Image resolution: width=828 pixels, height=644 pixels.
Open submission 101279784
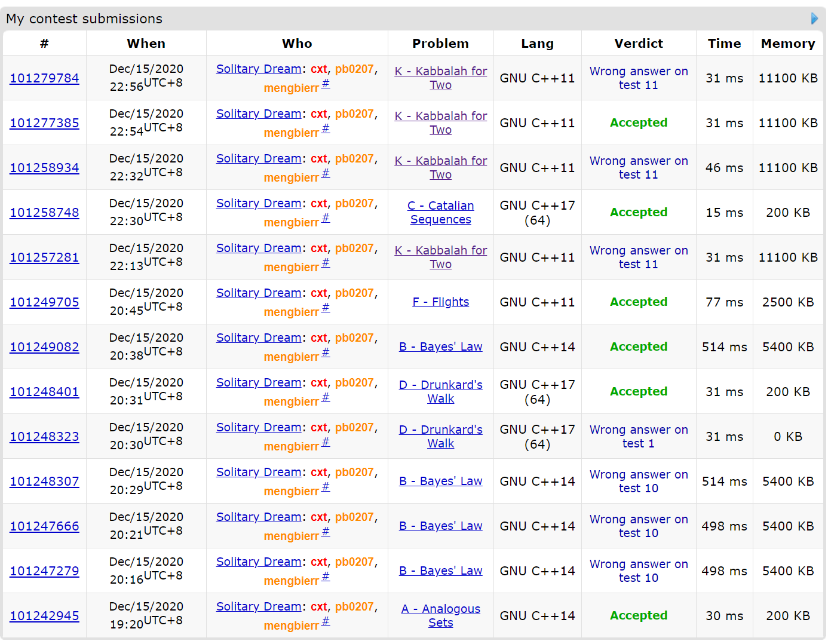coord(44,78)
